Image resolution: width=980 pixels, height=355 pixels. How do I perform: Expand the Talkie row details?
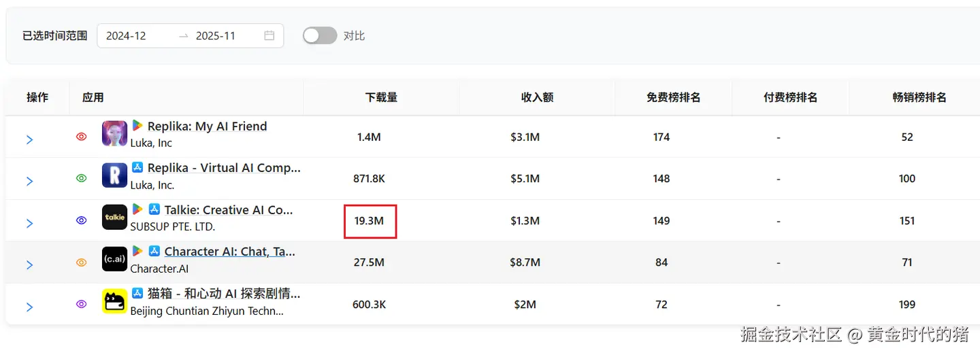[29, 223]
